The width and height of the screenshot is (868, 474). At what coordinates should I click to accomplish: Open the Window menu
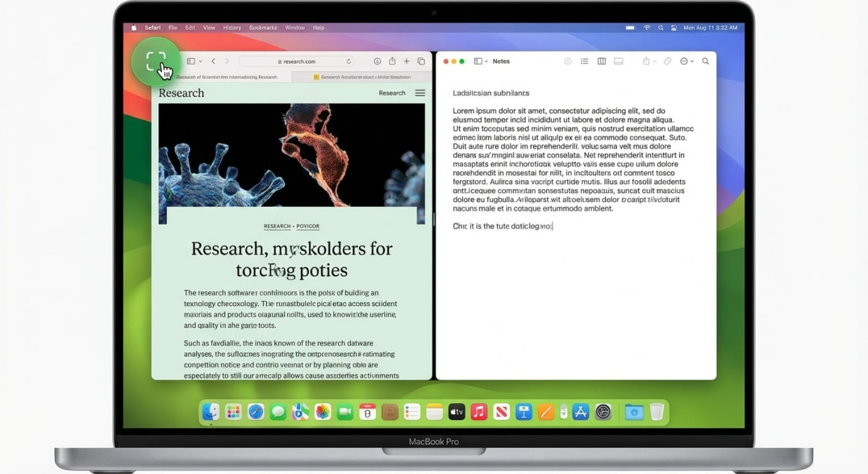pyautogui.click(x=295, y=27)
